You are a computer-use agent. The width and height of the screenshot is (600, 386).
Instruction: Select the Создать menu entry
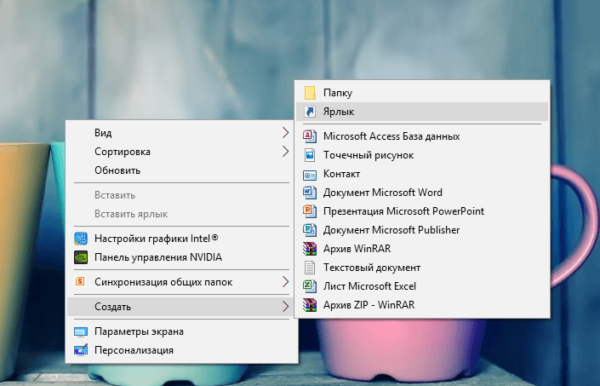coord(182,306)
